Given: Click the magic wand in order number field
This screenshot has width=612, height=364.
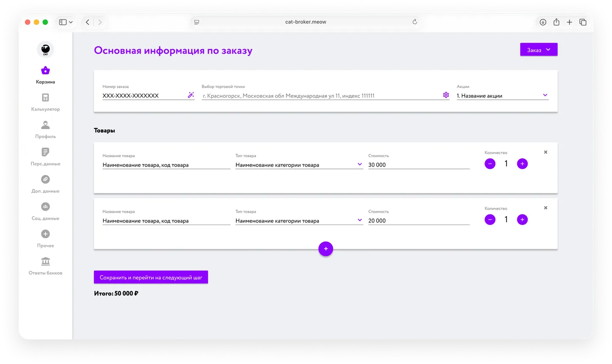Looking at the screenshot, I should coord(191,95).
